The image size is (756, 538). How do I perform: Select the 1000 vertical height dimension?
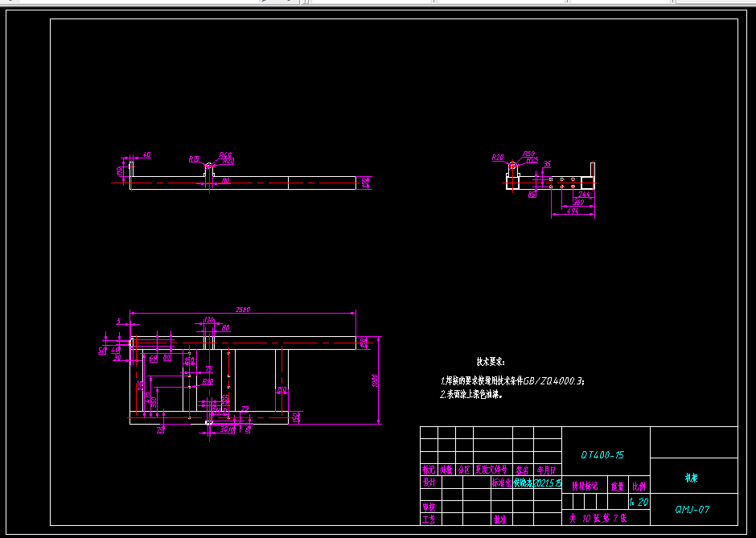coord(375,380)
